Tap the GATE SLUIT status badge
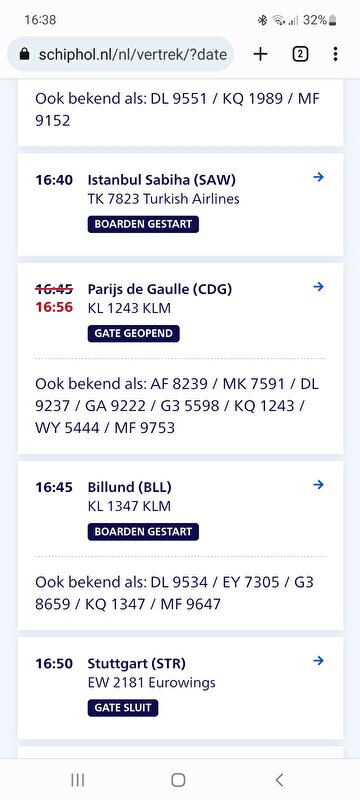Image resolution: width=360 pixels, height=800 pixels. (x=123, y=708)
